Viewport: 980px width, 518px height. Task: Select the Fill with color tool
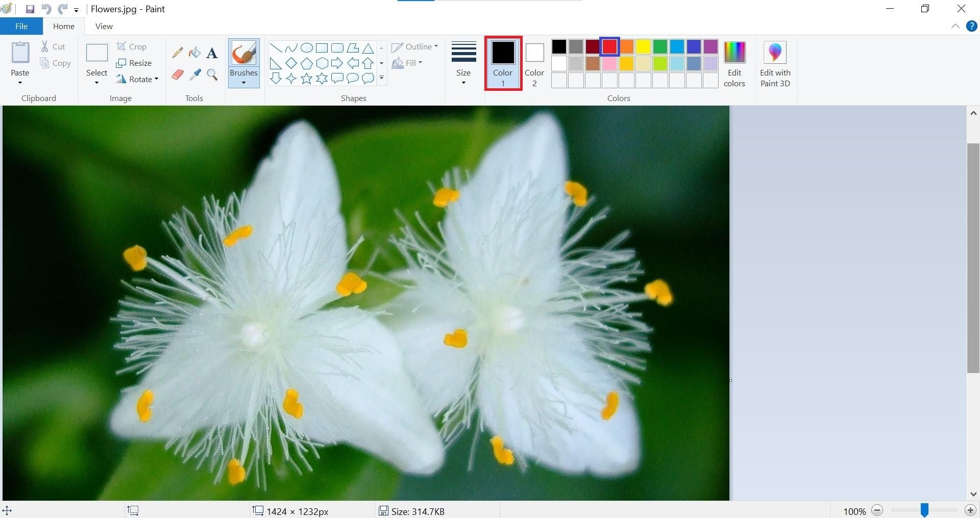pos(194,52)
